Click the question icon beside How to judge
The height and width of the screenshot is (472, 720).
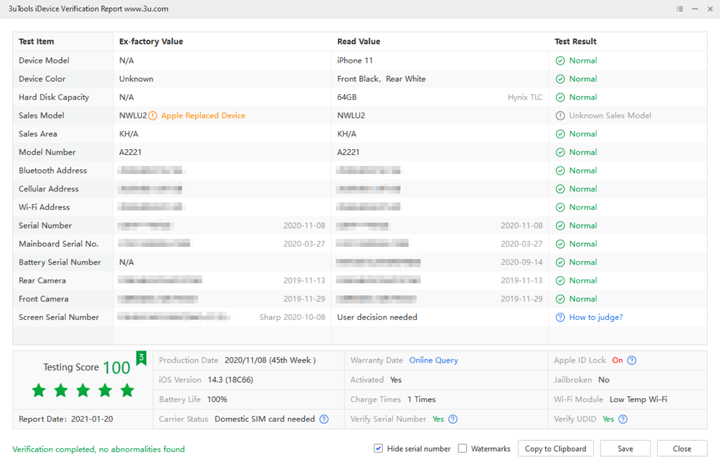coord(560,317)
